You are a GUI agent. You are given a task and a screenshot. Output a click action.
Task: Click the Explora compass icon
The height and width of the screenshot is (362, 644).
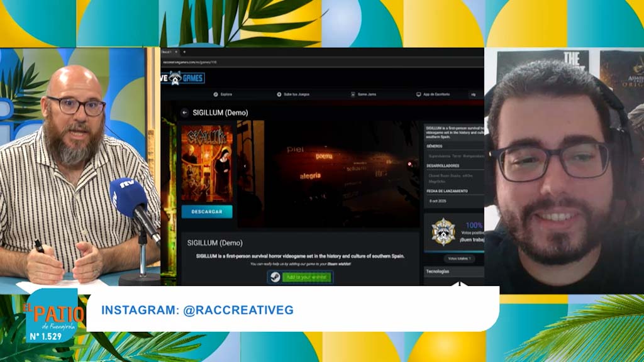coord(216,94)
